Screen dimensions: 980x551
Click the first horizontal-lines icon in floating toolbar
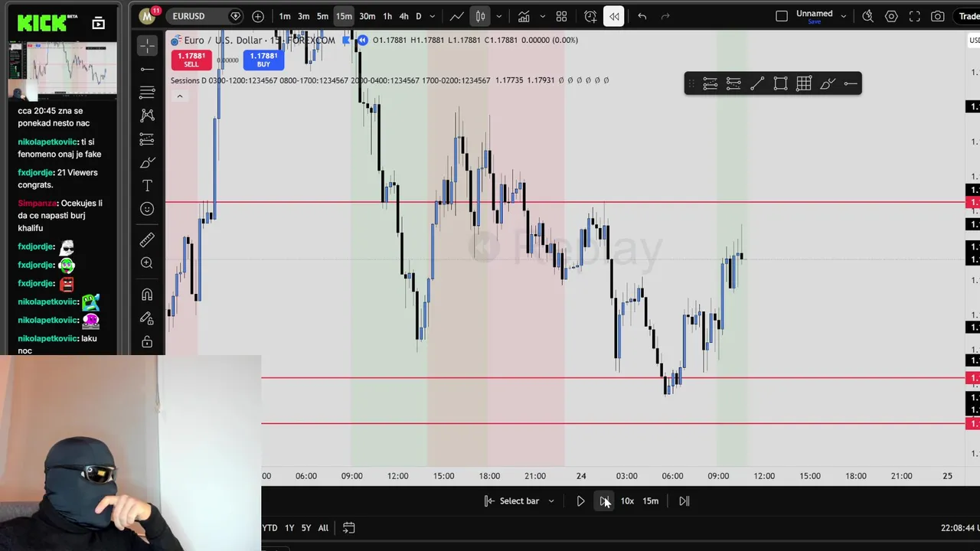(710, 84)
